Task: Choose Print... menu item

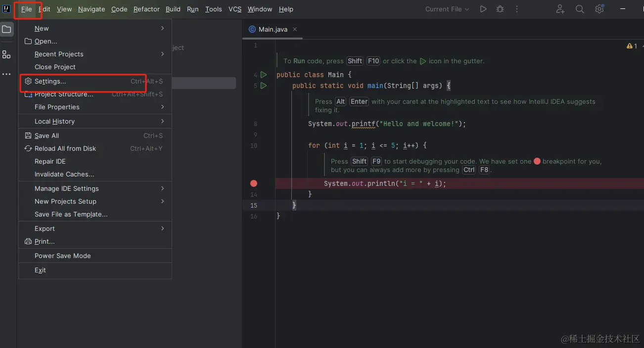Action: click(95, 242)
